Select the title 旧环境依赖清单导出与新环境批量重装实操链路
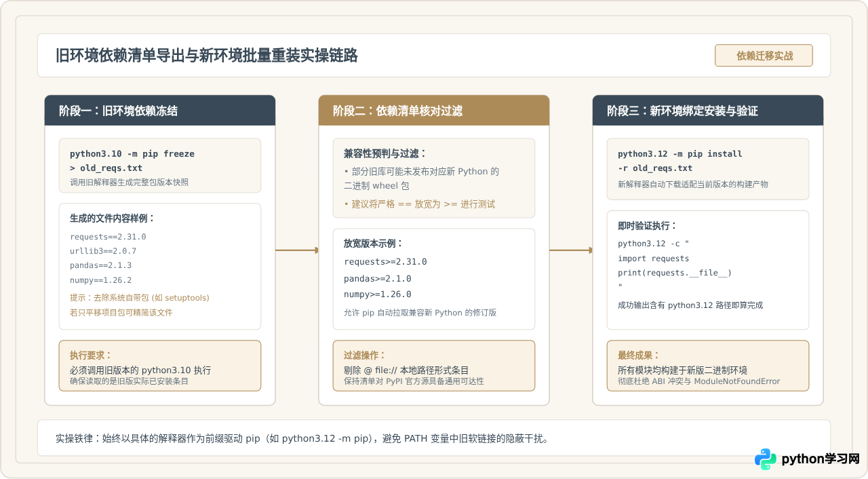 coord(207,56)
